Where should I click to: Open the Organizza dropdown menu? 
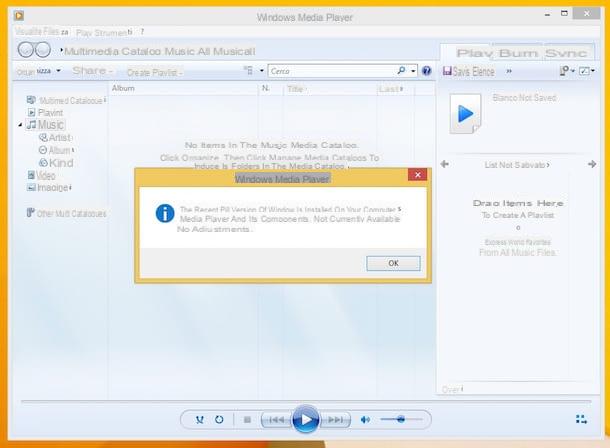(x=39, y=71)
